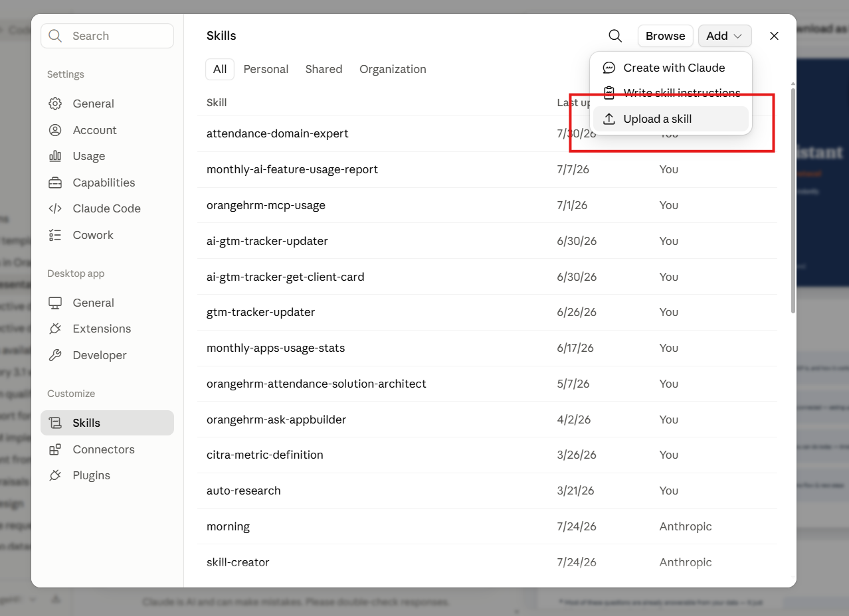The image size is (849, 616).
Task: Click the clipboard icon beside Write skill instructions
Action: pos(609,93)
